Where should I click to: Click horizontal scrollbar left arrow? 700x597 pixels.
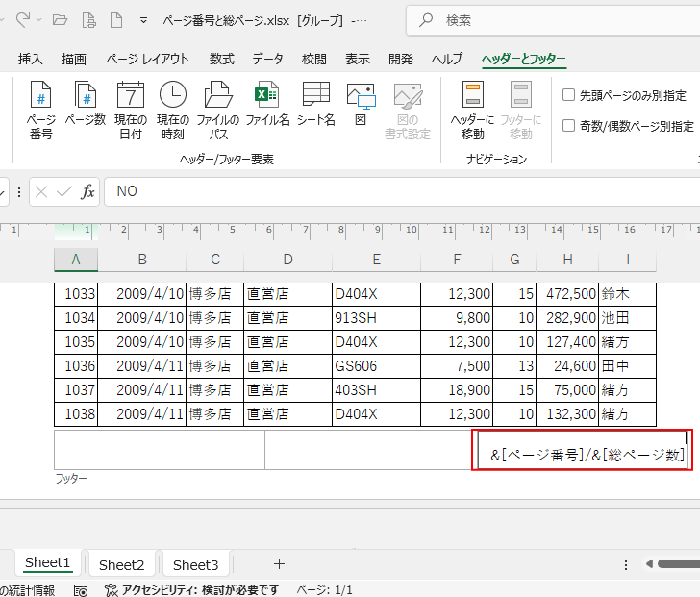tap(649, 564)
